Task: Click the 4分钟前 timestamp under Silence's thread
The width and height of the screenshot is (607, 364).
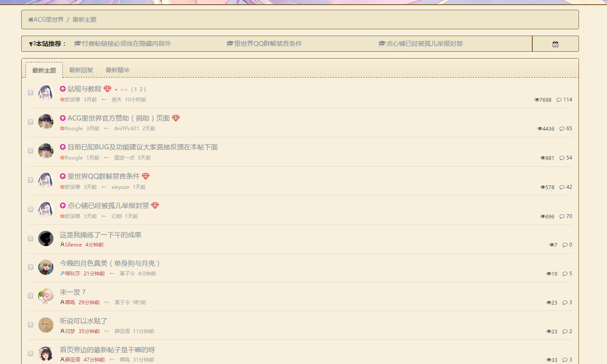Action: point(94,245)
